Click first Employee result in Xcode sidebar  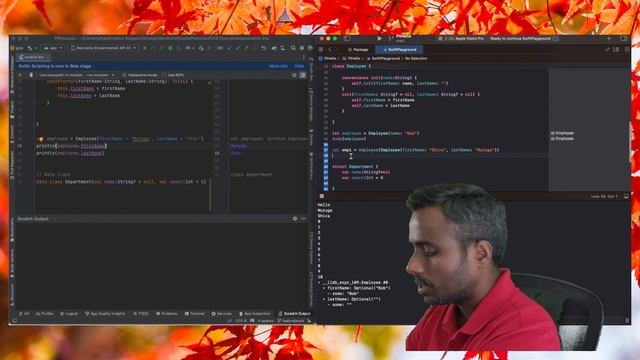(562, 133)
